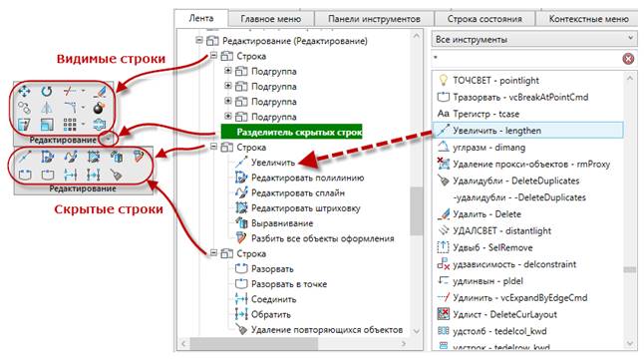Collapse the Строка node above Увеличить

pos(213,147)
